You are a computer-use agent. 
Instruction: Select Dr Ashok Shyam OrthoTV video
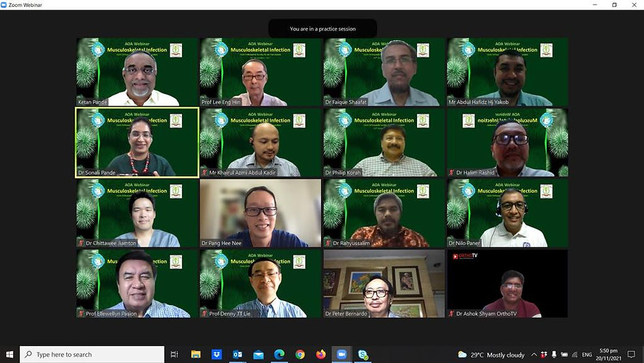508,284
